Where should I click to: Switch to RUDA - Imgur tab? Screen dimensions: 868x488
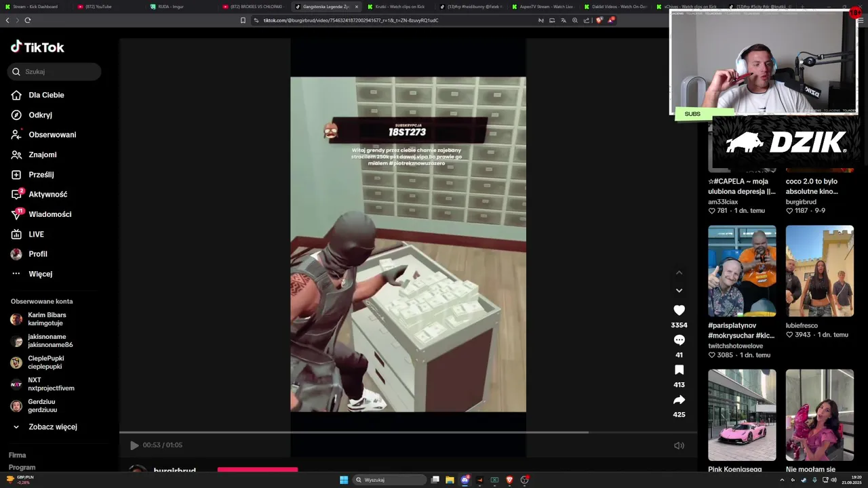[171, 7]
